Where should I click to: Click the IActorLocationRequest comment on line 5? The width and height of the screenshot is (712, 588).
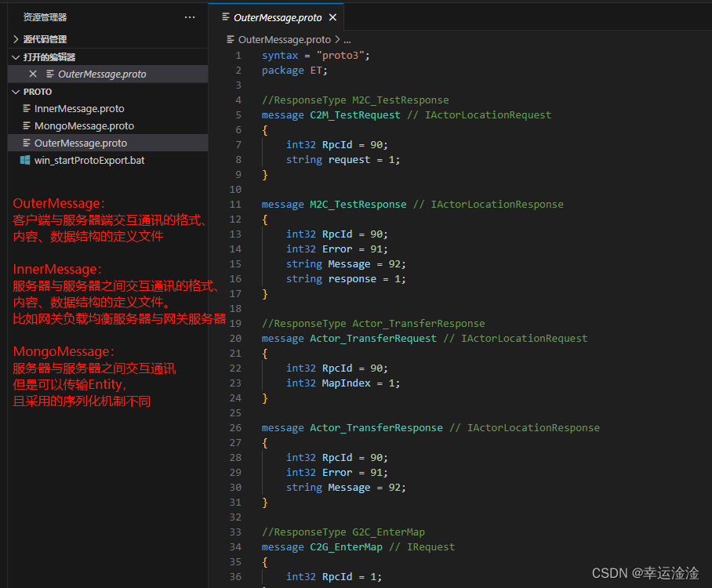click(479, 115)
